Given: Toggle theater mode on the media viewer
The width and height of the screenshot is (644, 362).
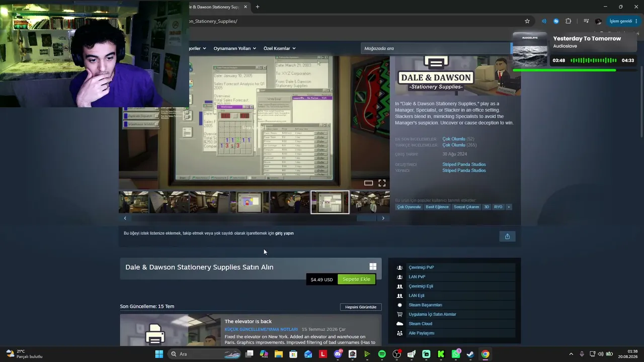Looking at the screenshot, I should pyautogui.click(x=368, y=183).
